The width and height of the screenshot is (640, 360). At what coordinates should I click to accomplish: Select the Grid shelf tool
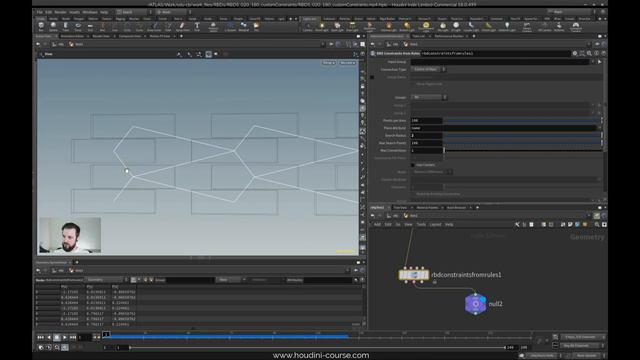pyautogui.click(x=90, y=27)
